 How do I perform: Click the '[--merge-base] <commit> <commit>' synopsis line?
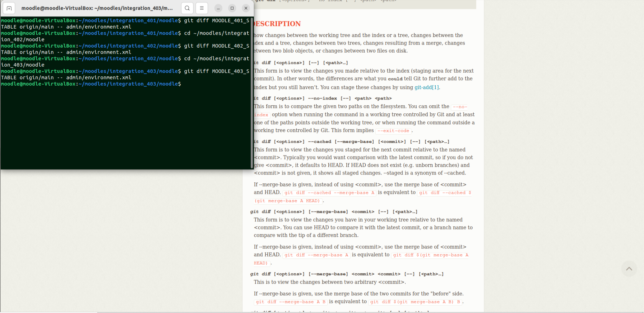pyautogui.click(x=347, y=274)
